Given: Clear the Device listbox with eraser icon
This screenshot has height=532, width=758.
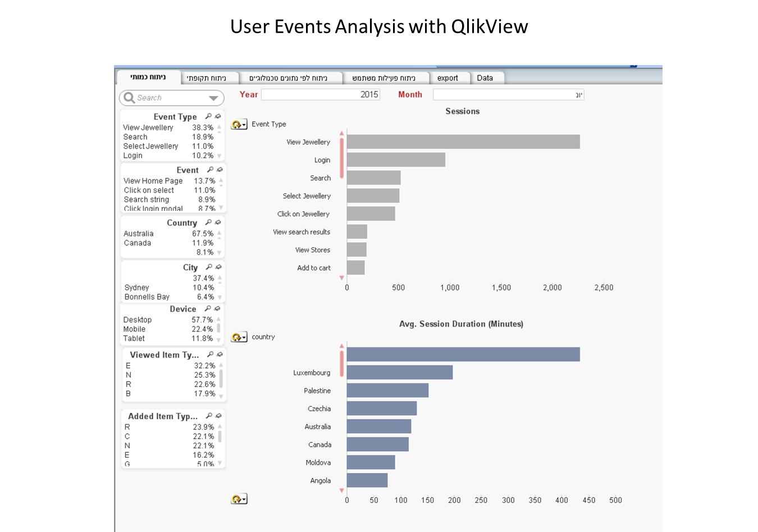Looking at the screenshot, I should 217,309.
